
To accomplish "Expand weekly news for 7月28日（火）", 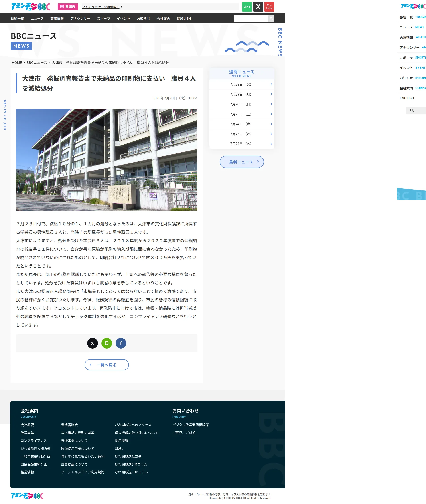I will pyautogui.click(x=241, y=84).
